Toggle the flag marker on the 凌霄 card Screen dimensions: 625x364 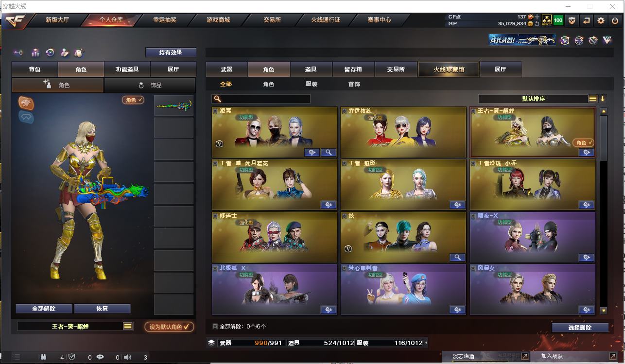click(x=215, y=111)
